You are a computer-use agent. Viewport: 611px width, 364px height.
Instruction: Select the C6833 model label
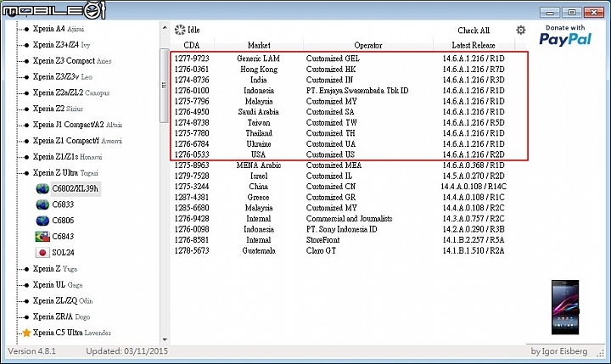tap(63, 204)
